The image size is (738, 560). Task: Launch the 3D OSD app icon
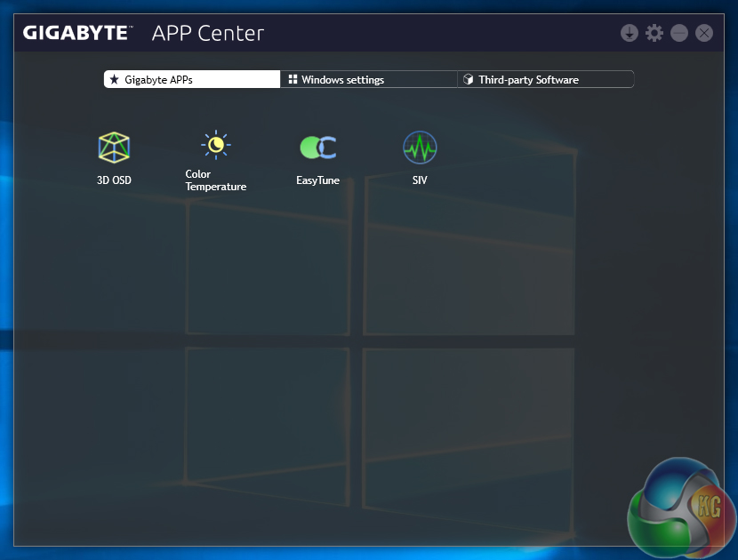coord(114,148)
